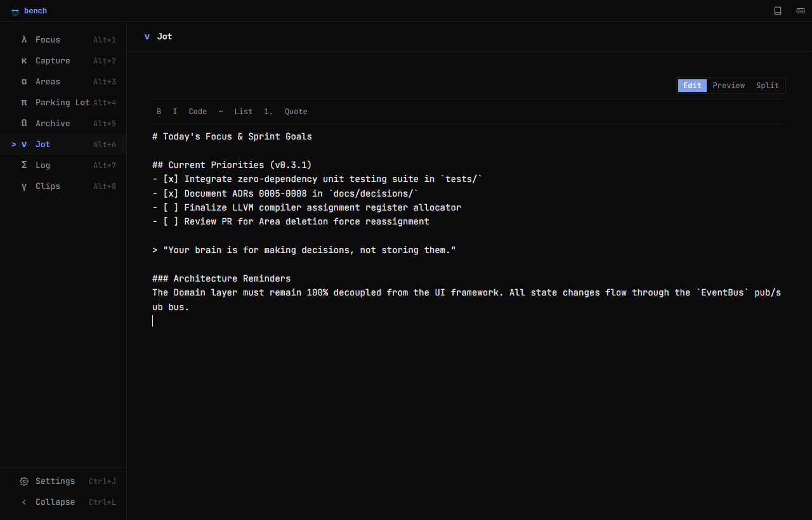Click the "Your brain is for making decisions" quote line
The height and width of the screenshot is (520, 812).
304,250
